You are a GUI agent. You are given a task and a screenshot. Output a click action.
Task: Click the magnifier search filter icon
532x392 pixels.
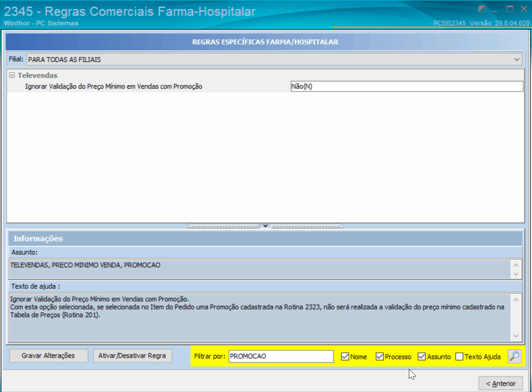click(x=514, y=356)
